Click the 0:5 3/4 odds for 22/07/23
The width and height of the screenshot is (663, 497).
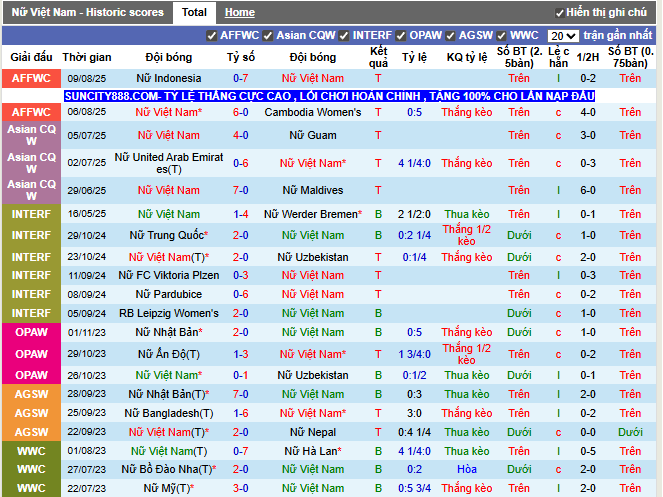coord(414,488)
